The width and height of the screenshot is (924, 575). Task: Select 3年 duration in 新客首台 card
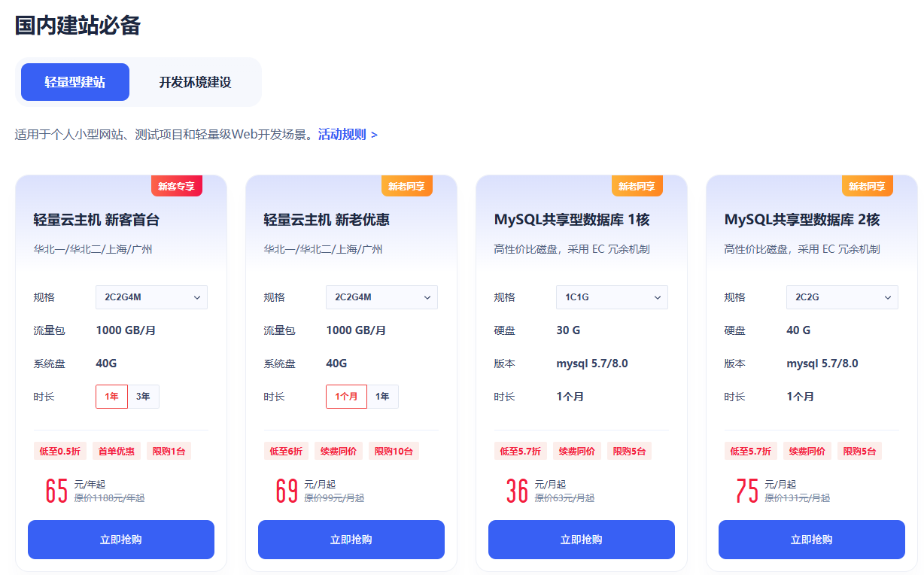143,397
